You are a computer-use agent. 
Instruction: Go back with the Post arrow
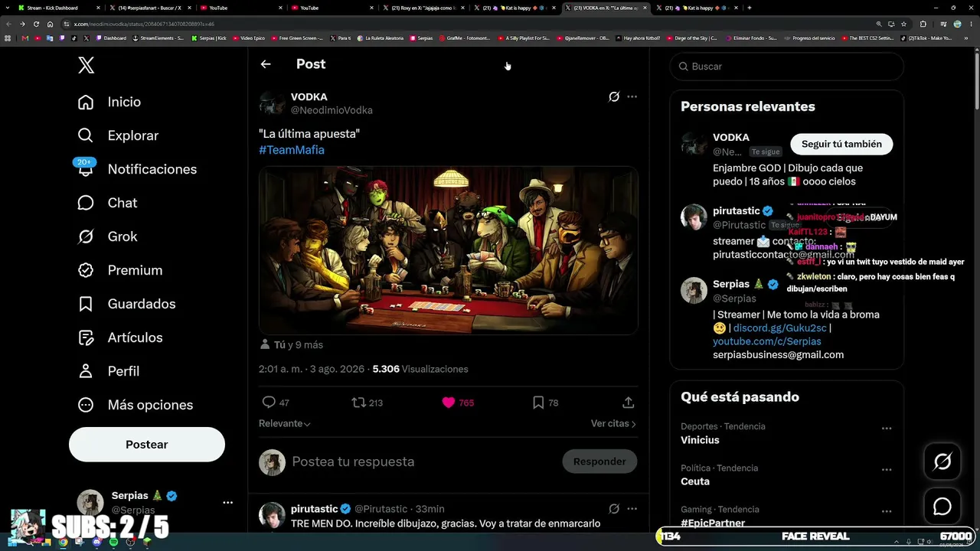point(266,64)
